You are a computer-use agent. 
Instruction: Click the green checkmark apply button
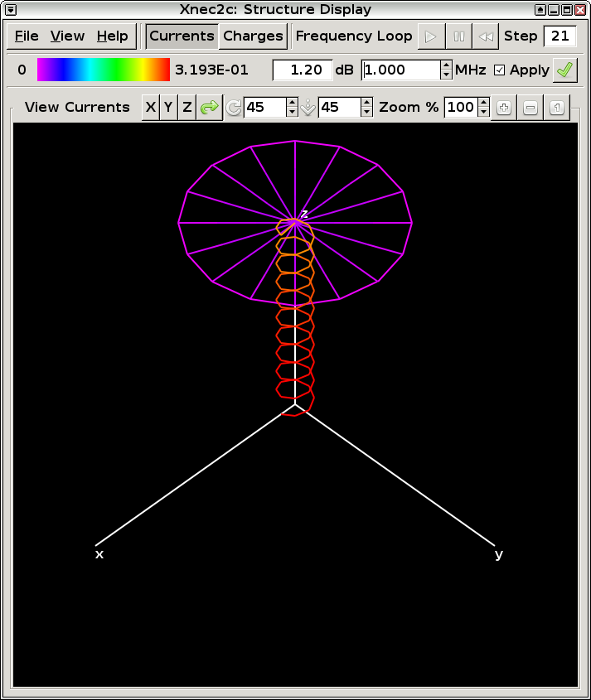[x=565, y=70]
